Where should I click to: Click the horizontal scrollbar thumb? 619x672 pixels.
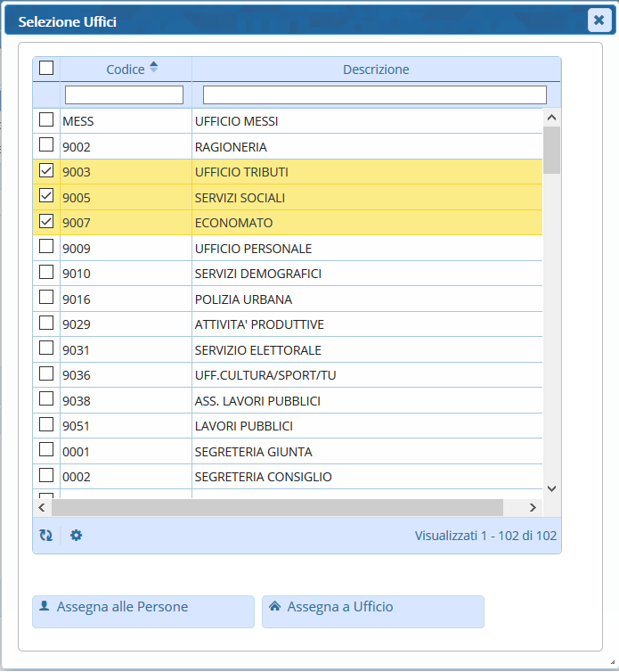(x=276, y=507)
